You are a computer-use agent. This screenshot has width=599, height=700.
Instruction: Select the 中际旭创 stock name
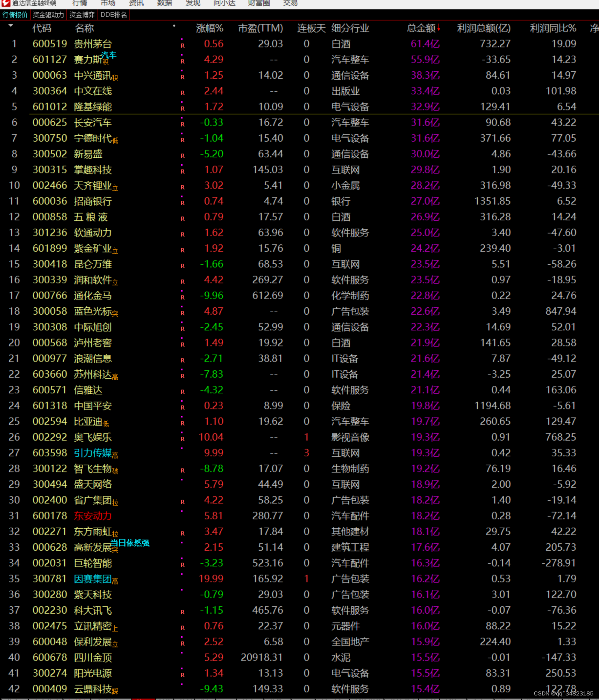[x=93, y=327]
